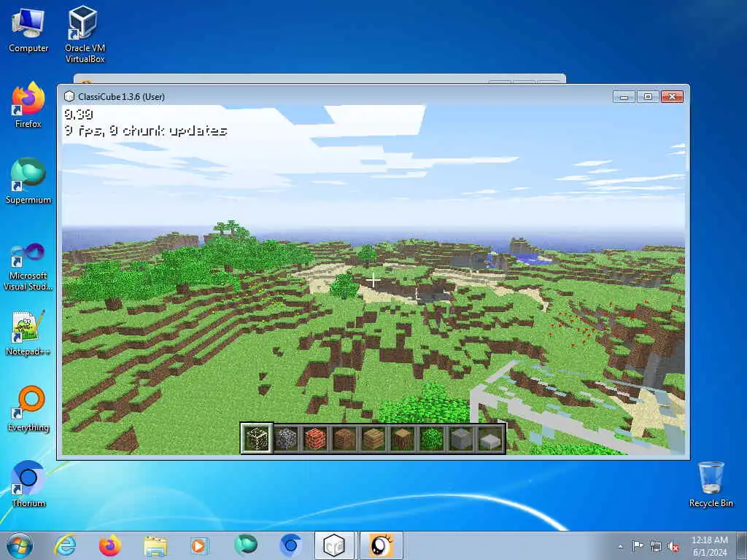Screen dimensions: 747x560
Task: Select the green leaves block in the hotbar
Action: click(x=432, y=438)
